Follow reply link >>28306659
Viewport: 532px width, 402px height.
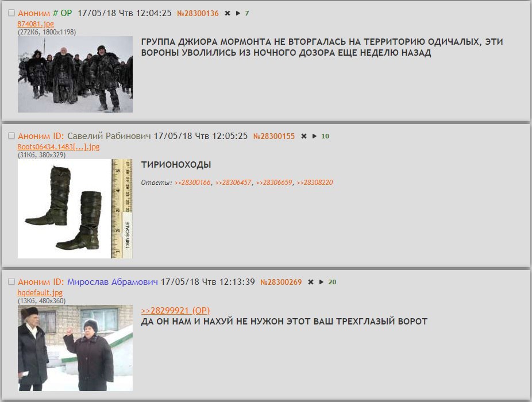[274, 183]
